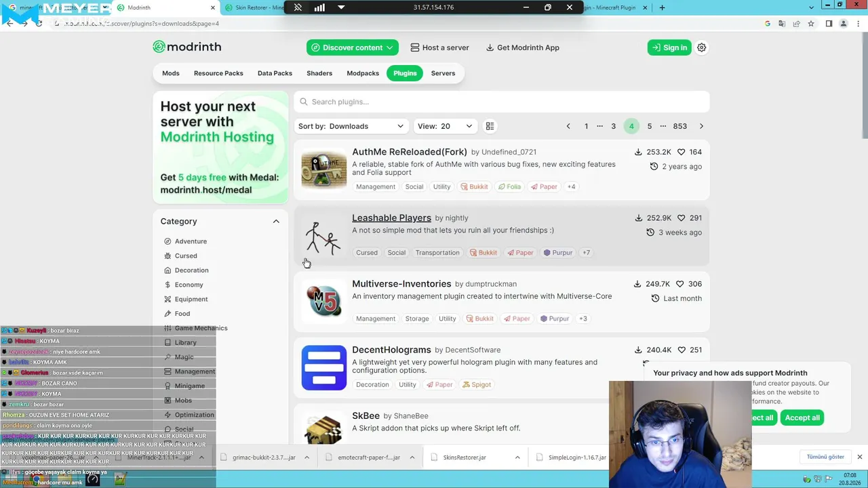Screen dimensions: 868x488
Task: Click the Cursed category bug icon
Action: pos(167,256)
